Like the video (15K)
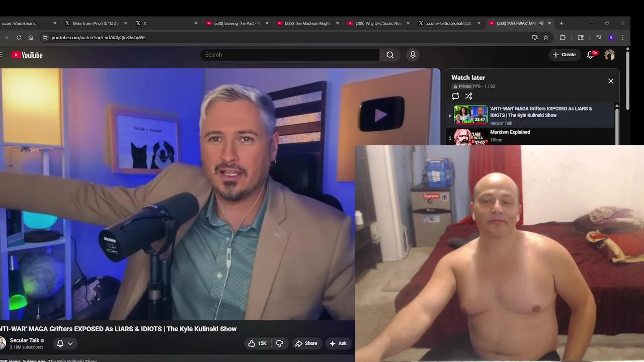This screenshot has height=362, width=644. (257, 343)
